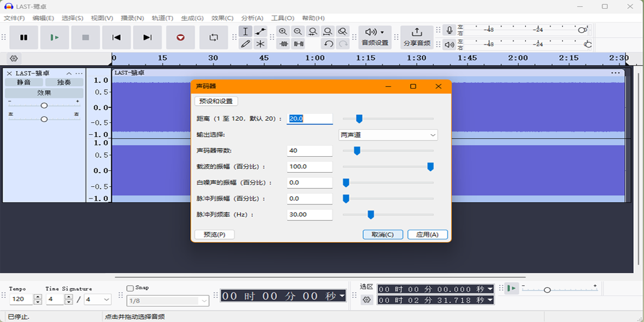Image resolution: width=644 pixels, height=322 pixels.
Task: Collapse the LAST-骚卓 track header
Action: pyautogui.click(x=69, y=73)
